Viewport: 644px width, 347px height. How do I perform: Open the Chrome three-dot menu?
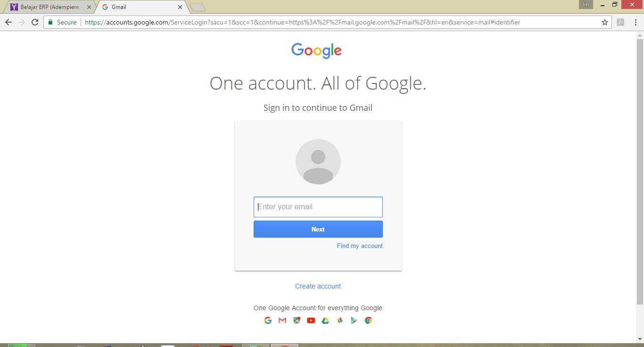tap(635, 22)
